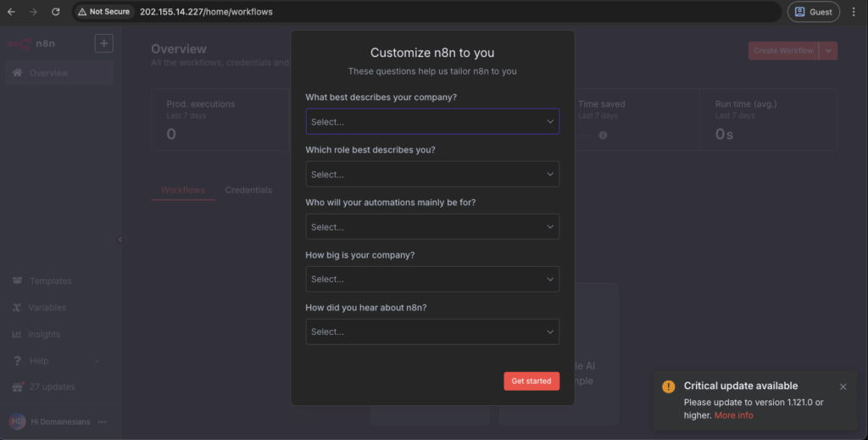
Task: Click the Get started button
Action: 531,381
